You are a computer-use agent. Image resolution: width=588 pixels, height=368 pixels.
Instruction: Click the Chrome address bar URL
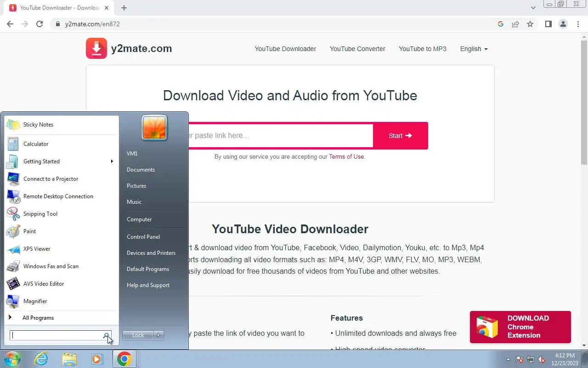pos(92,24)
